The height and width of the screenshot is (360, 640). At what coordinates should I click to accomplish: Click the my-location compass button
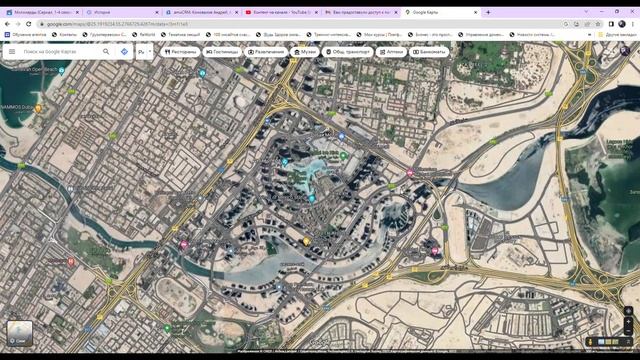(628, 311)
